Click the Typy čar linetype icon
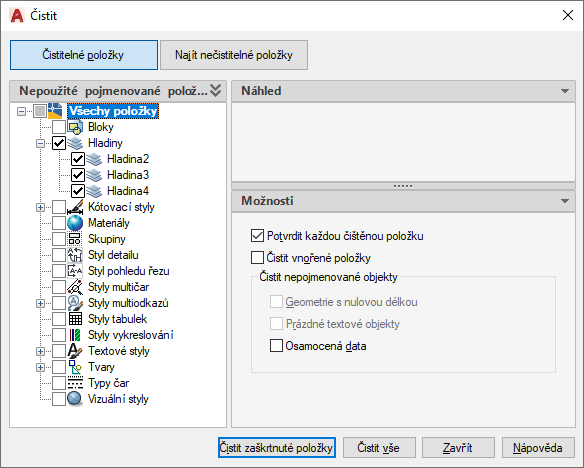The width and height of the screenshot is (584, 468). click(x=75, y=383)
